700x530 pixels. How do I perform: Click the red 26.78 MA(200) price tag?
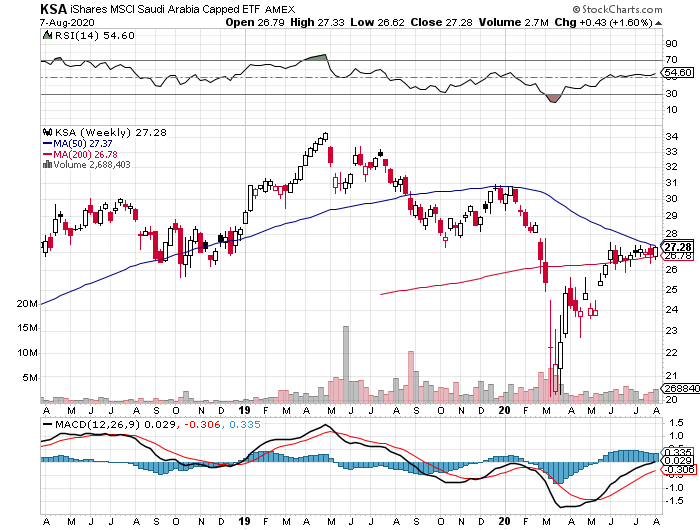click(x=677, y=256)
